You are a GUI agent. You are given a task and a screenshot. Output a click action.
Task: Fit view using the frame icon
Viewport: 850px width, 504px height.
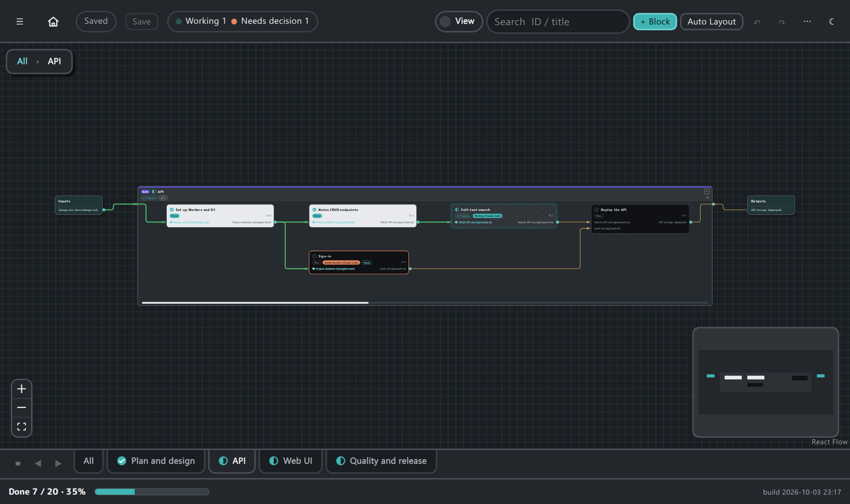(x=22, y=427)
